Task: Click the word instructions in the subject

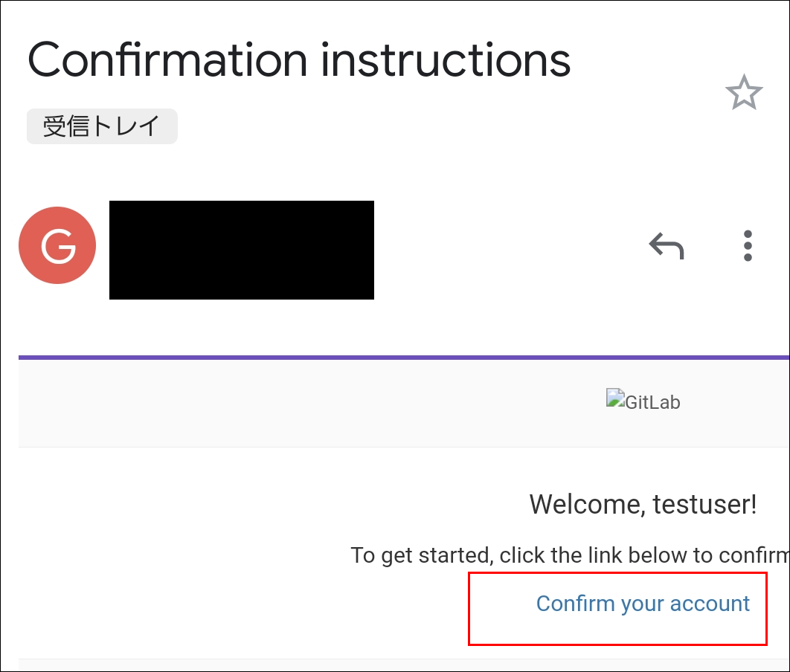Action: pyautogui.click(x=446, y=59)
